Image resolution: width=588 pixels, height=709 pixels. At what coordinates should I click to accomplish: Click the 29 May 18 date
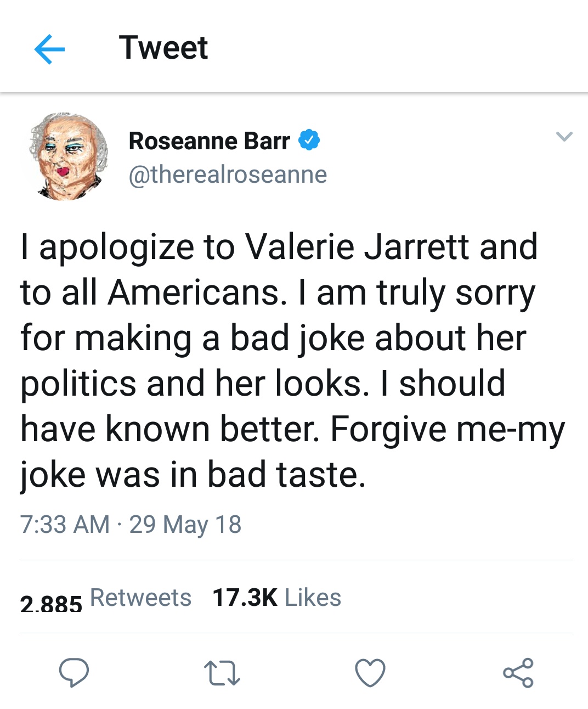pos(185,524)
